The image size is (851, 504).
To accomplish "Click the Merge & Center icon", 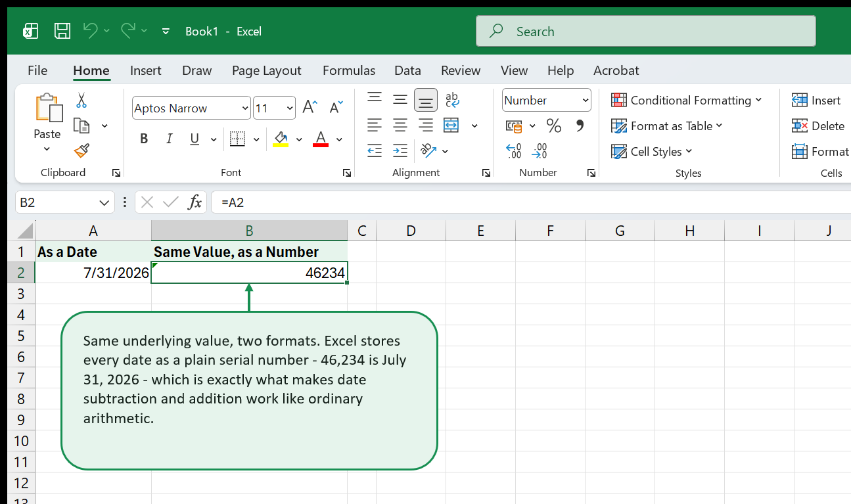I will click(x=451, y=125).
